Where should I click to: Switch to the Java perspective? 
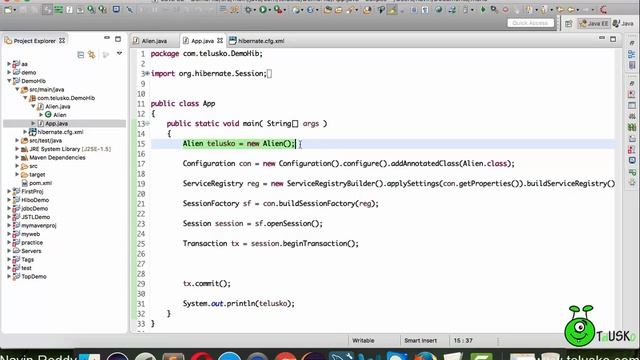tap(624, 24)
